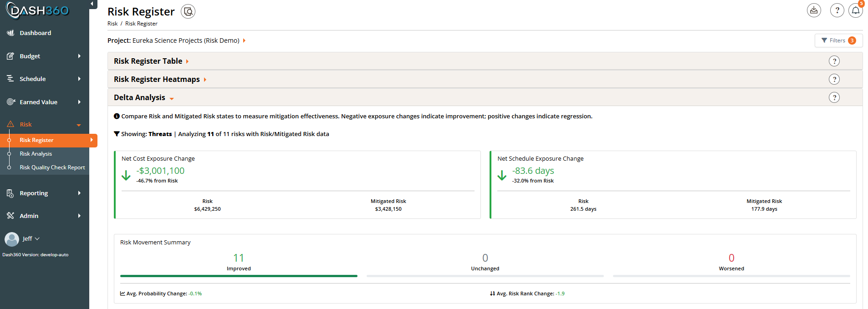Viewport: 868px width, 309px height.
Task: Click the green Improved progress bar
Action: (x=239, y=276)
